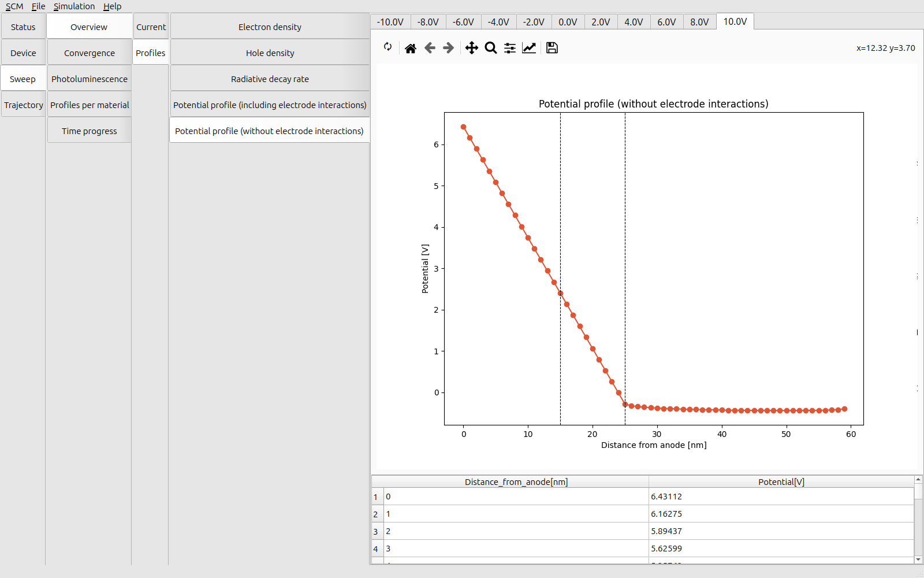Save the figure with floppy icon
924x578 pixels.
(552, 48)
